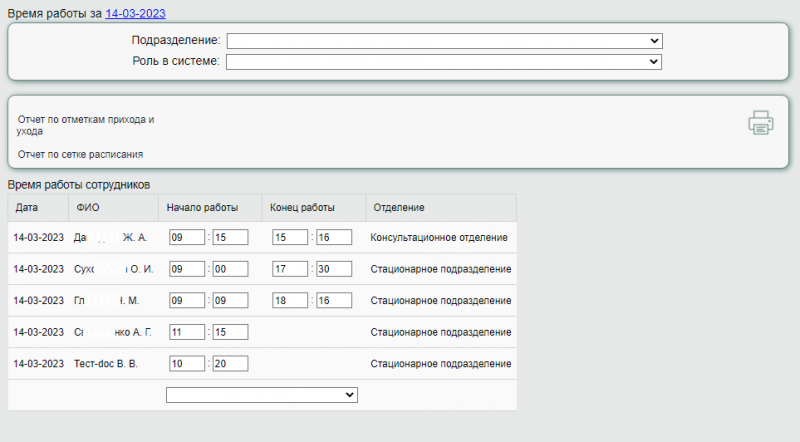Click start minutes field showing 09 in third row

230,300
